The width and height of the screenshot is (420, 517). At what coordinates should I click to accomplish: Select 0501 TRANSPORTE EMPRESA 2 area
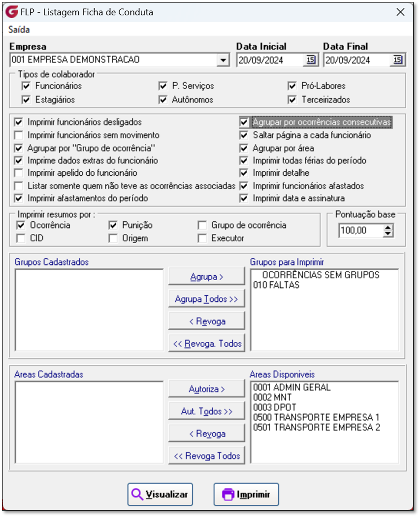[x=317, y=427]
